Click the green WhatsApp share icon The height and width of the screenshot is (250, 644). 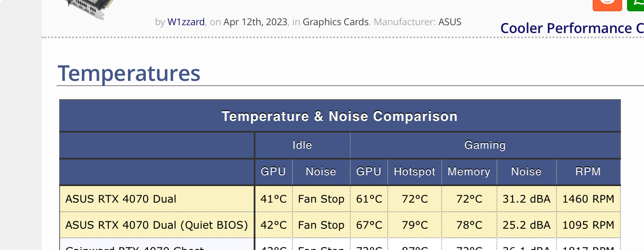[x=636, y=3]
